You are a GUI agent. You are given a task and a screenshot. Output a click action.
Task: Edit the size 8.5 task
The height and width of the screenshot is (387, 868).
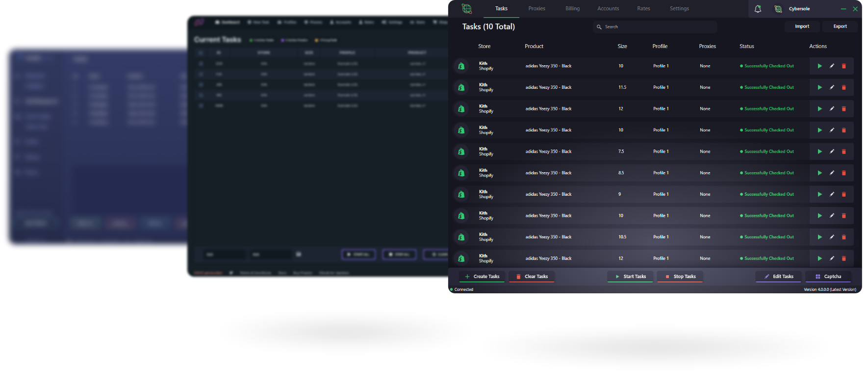coord(832,173)
